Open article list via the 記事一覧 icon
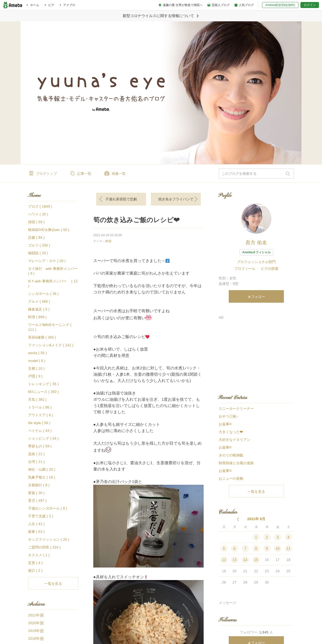The width and height of the screenshot is (322, 644). pos(73,173)
